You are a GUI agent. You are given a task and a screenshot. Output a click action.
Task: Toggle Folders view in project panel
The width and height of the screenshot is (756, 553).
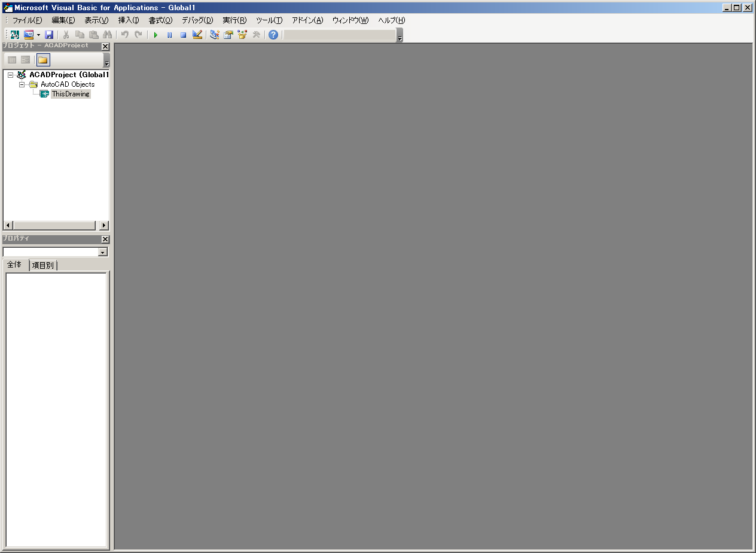coord(43,60)
